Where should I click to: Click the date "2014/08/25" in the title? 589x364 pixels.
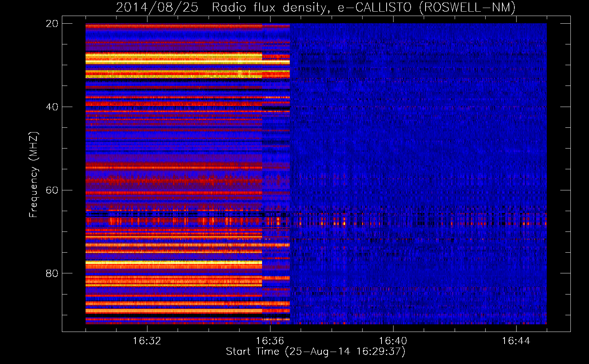click(157, 7)
